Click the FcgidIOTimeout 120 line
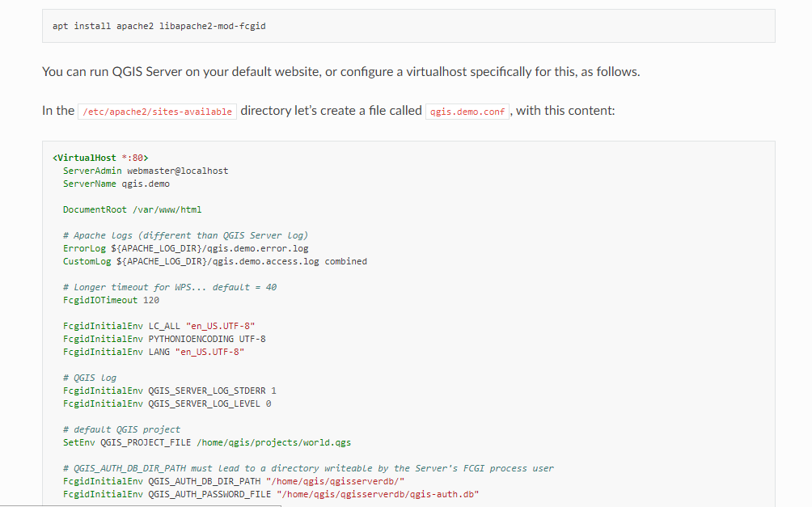This screenshot has height=507, width=812. point(111,300)
